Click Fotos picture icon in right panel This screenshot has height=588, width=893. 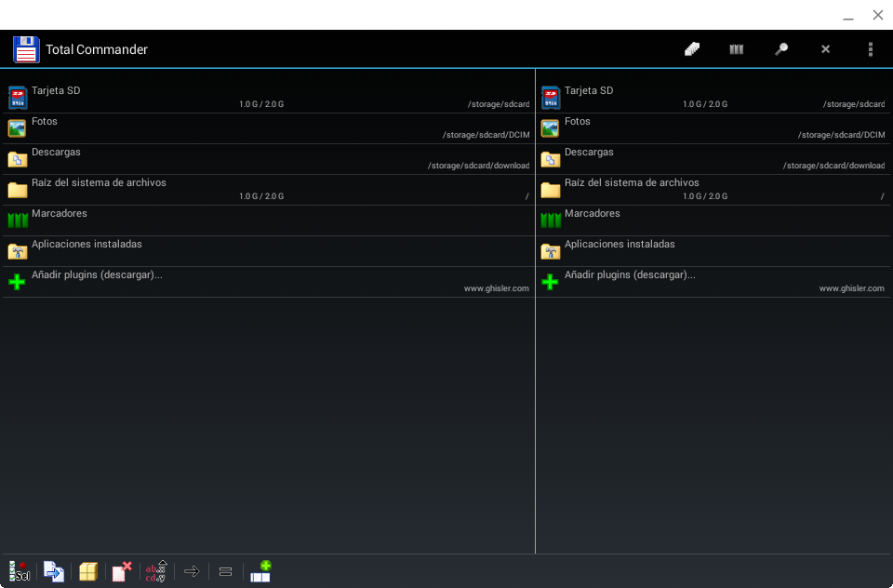[x=550, y=128]
